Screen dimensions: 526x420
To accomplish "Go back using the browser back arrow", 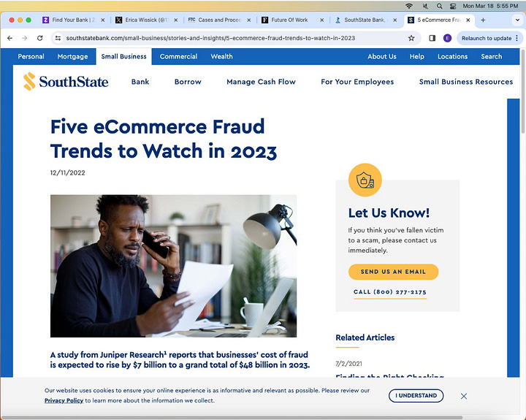I will tap(9, 38).
